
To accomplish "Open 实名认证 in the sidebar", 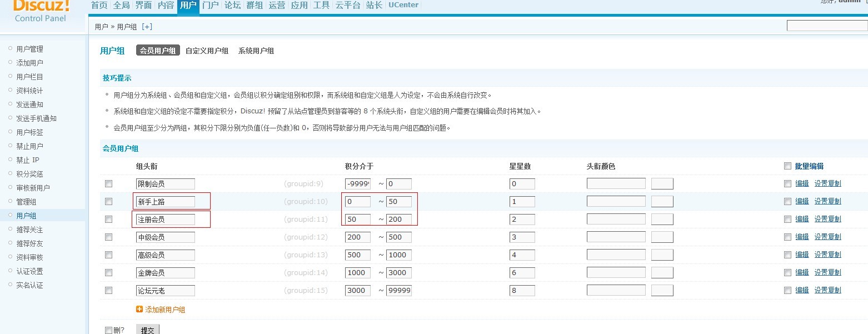I will click(29, 285).
